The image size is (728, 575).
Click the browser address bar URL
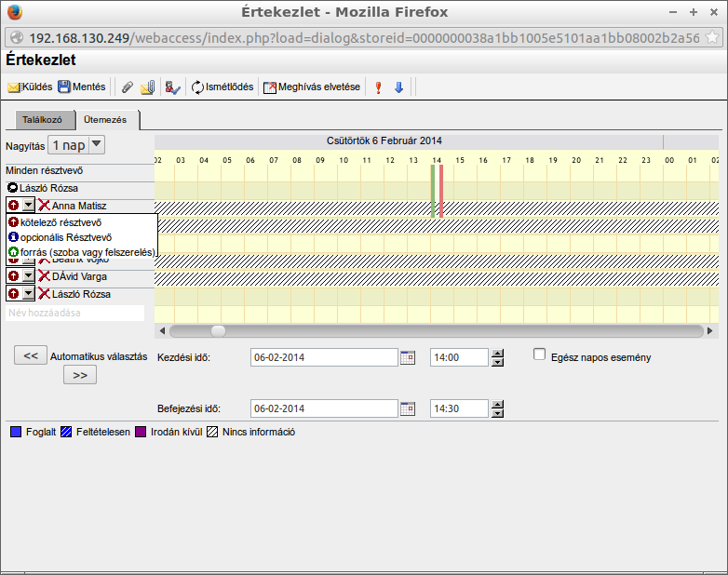(x=364, y=37)
